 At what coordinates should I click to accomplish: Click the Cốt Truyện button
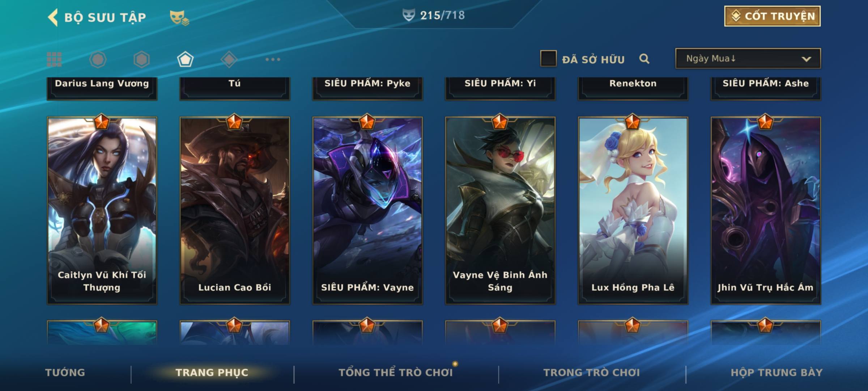point(772,16)
